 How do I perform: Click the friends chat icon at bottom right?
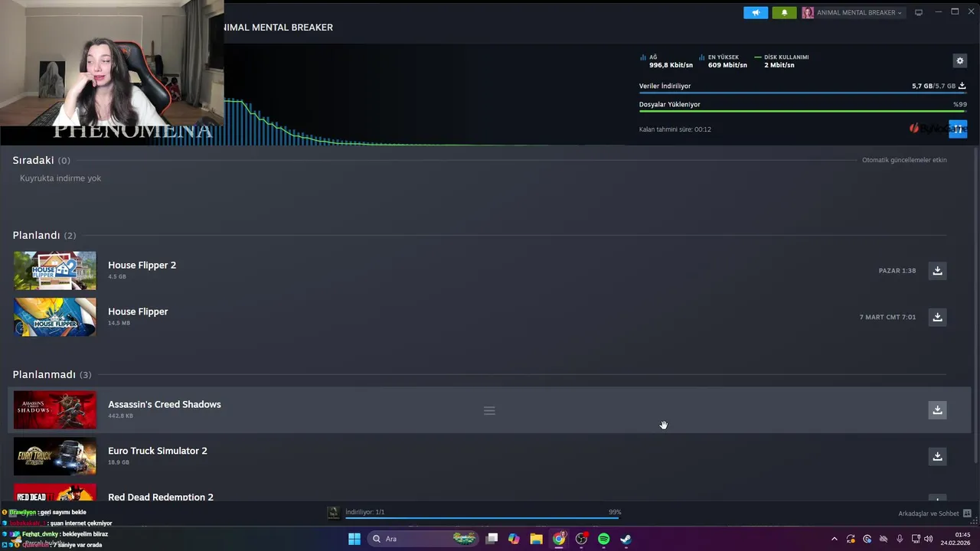click(x=967, y=514)
